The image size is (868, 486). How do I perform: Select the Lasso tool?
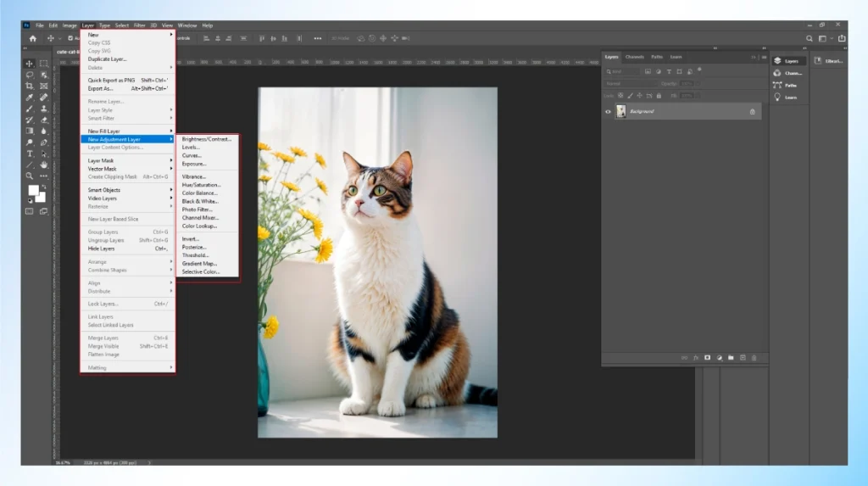[30, 75]
